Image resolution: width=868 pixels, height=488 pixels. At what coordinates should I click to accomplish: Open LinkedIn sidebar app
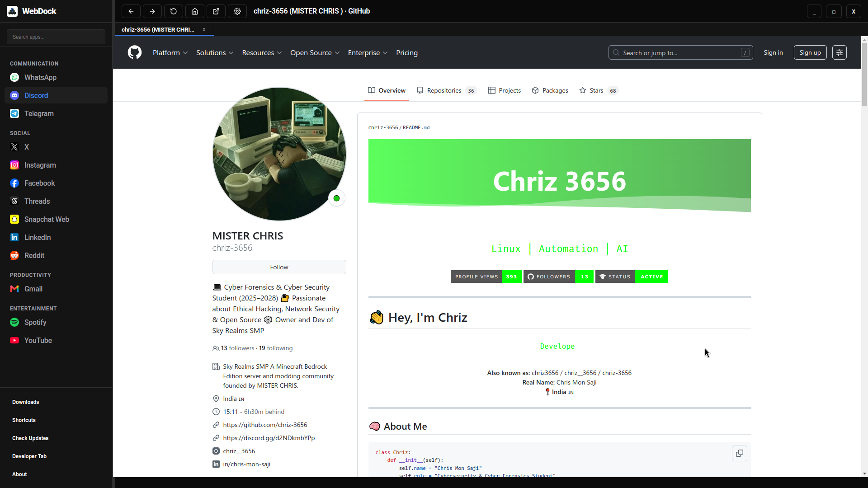coord(56,237)
